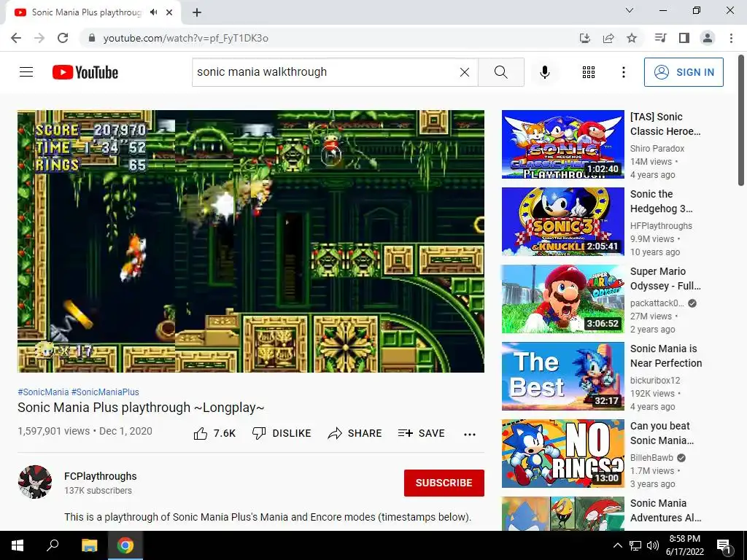Sign in to YouTube
This screenshot has height=560, width=747.
[x=684, y=72]
